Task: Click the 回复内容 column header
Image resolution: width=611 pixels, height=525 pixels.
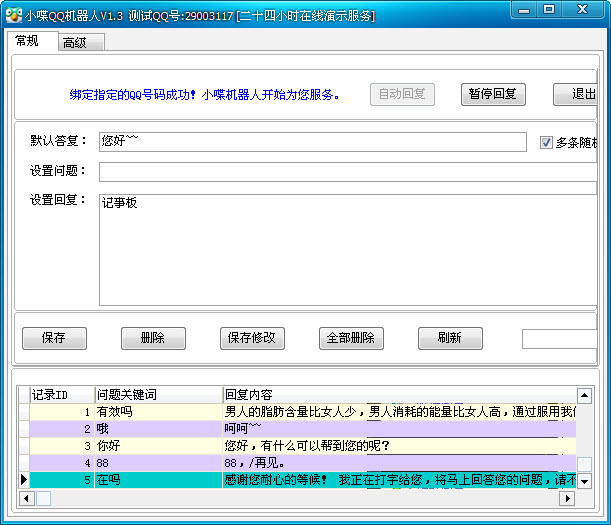Action: click(399, 395)
